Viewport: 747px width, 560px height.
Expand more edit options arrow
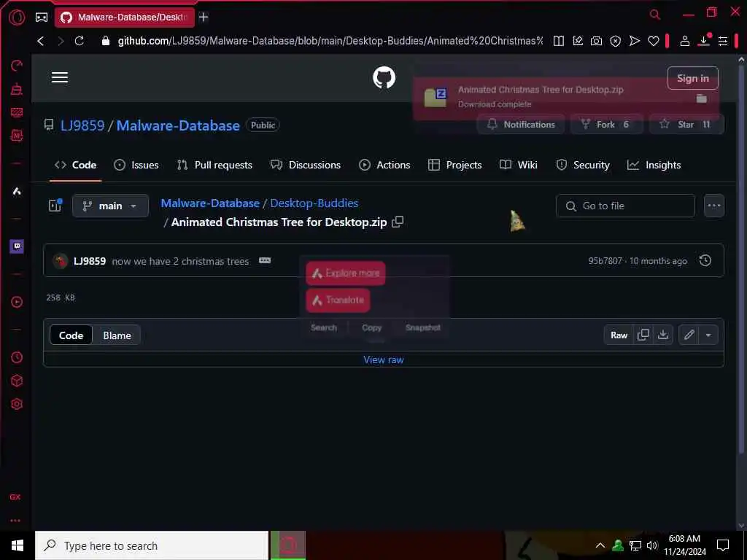[x=708, y=335]
